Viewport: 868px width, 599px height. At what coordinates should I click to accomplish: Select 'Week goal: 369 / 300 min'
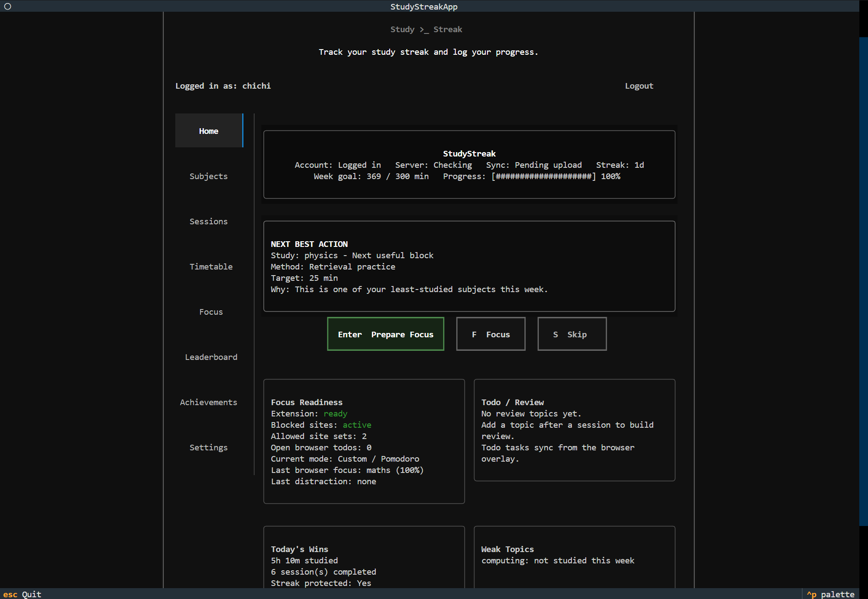tap(371, 176)
